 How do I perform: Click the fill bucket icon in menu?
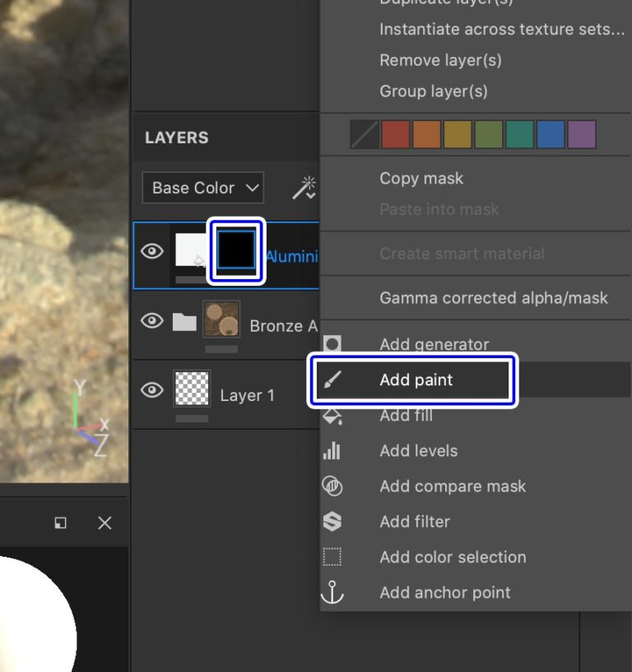332,416
